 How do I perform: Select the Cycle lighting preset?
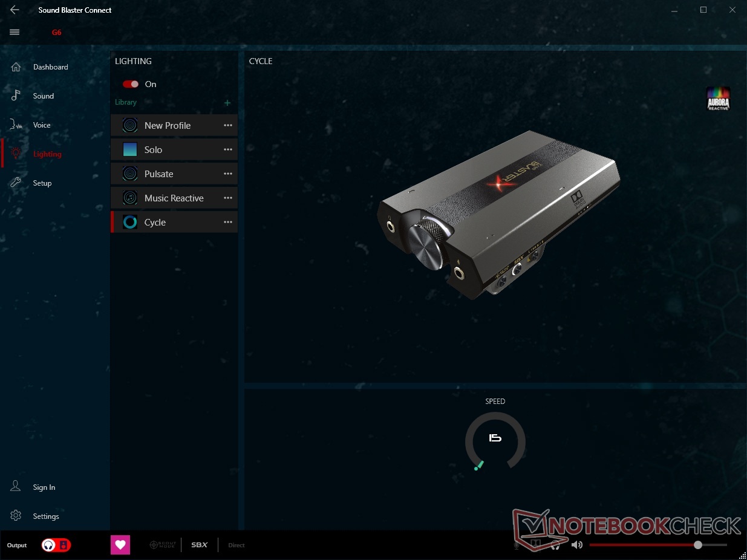(174, 222)
